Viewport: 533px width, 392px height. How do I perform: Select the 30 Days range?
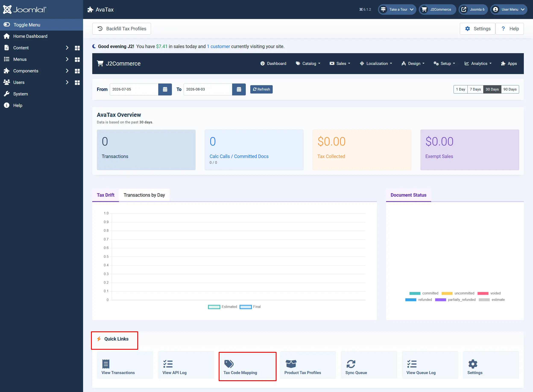(492, 89)
